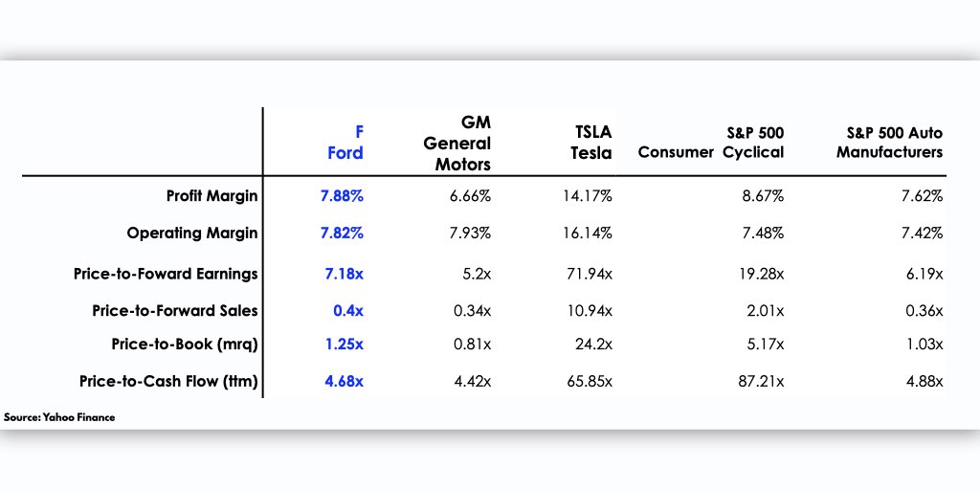The image size is (980, 490).
Task: Select the GM General Motors column header
Action: point(457,144)
